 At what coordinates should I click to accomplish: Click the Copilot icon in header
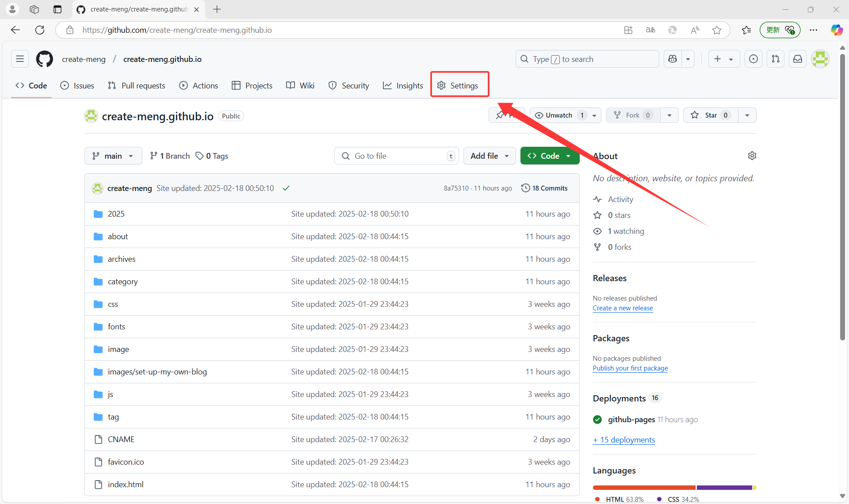click(673, 59)
